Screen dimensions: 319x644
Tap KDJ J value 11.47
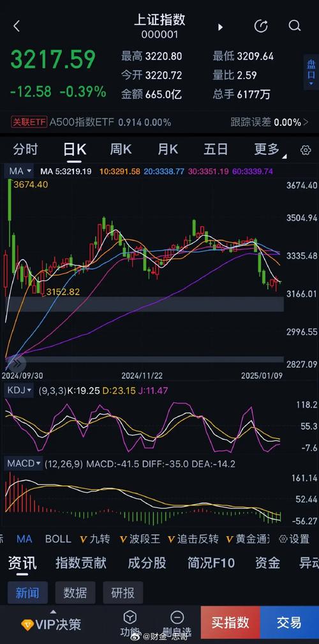click(x=152, y=391)
